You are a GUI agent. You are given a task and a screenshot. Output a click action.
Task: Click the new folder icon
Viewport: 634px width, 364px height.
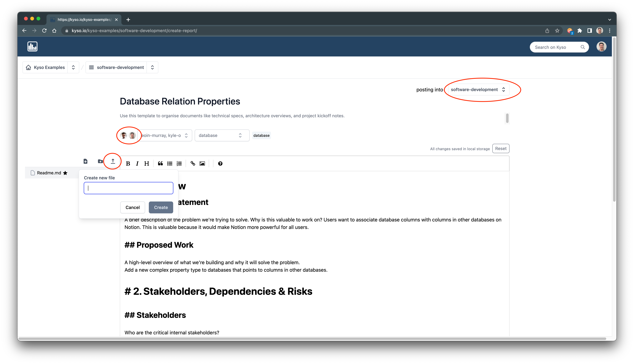click(x=100, y=161)
